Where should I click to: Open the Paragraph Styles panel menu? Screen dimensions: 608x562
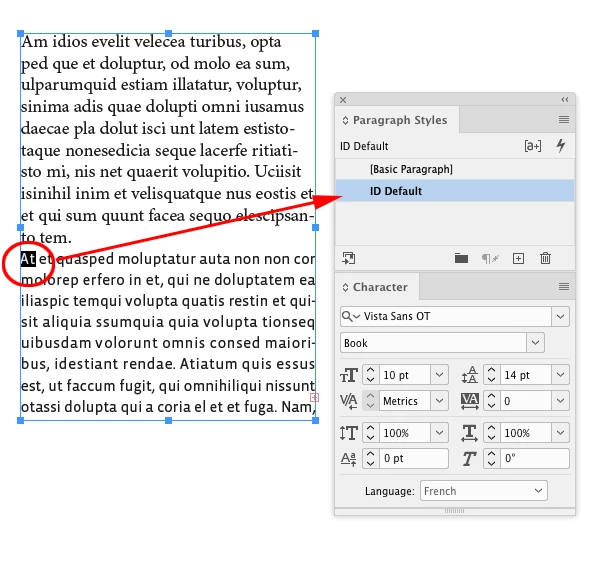[564, 120]
